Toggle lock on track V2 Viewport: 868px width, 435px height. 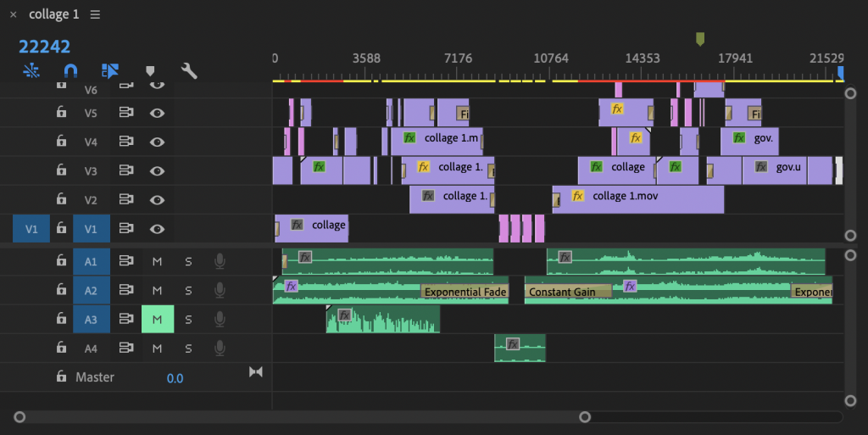[x=61, y=198]
